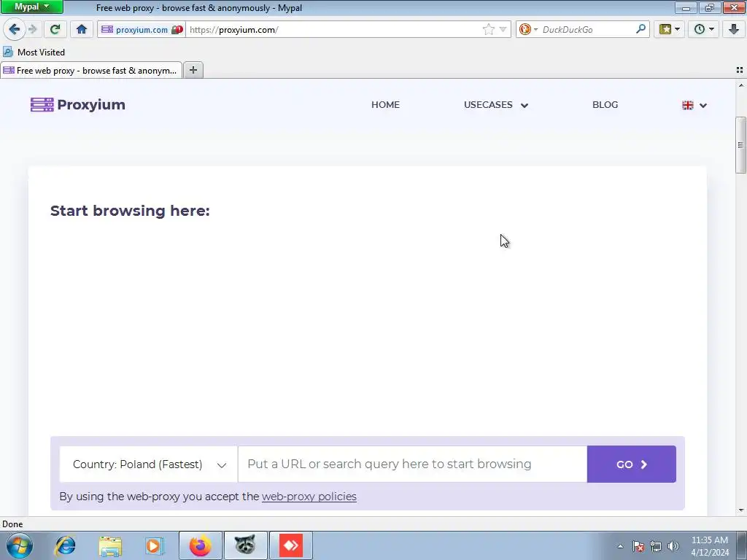Image resolution: width=747 pixels, height=560 pixels.
Task: Click the forward navigation arrow
Action: pyautogui.click(x=33, y=29)
